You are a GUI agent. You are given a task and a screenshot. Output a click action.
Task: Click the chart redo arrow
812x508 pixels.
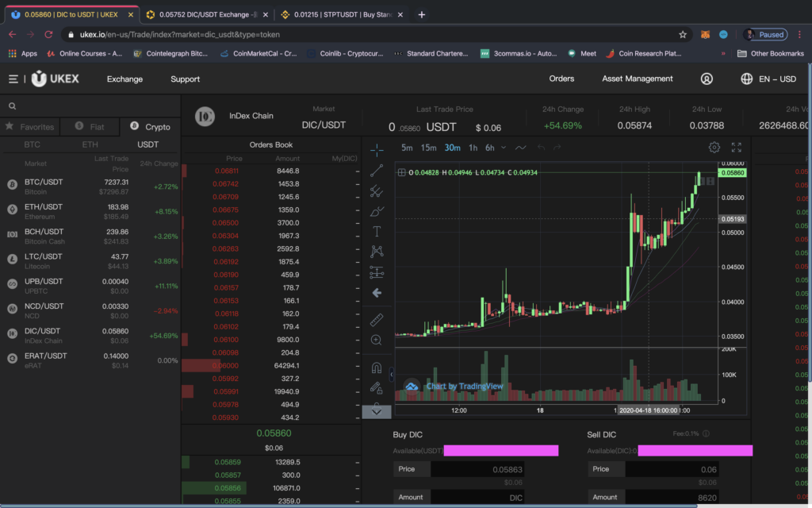[557, 148]
